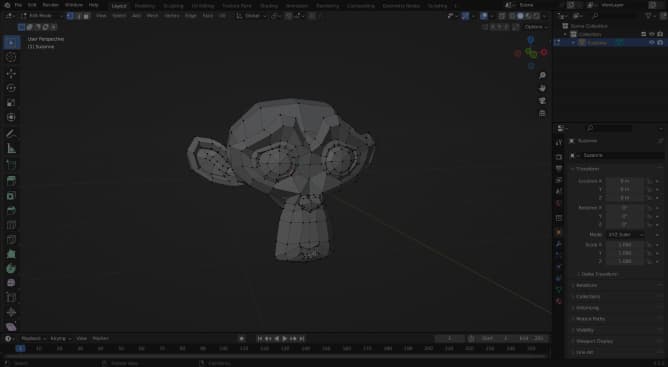Image resolution: width=668 pixels, height=367 pixels.
Task: Jump to the timeline end frame
Action: (301, 338)
